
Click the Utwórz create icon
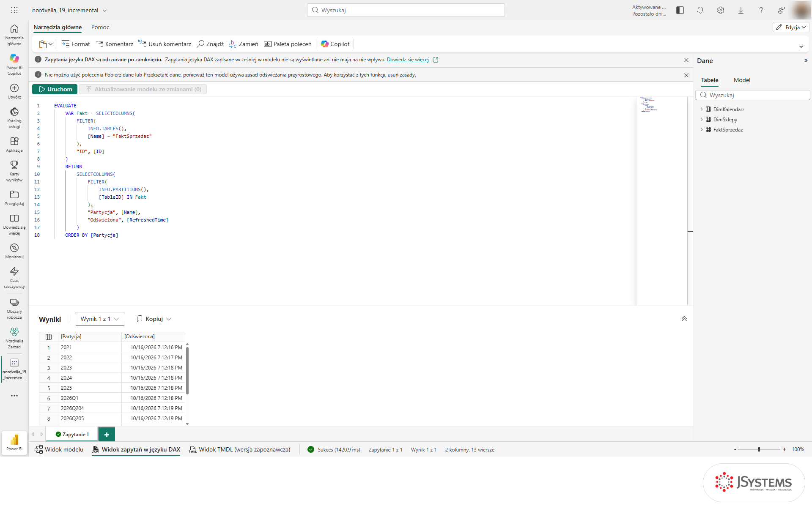[x=14, y=91]
